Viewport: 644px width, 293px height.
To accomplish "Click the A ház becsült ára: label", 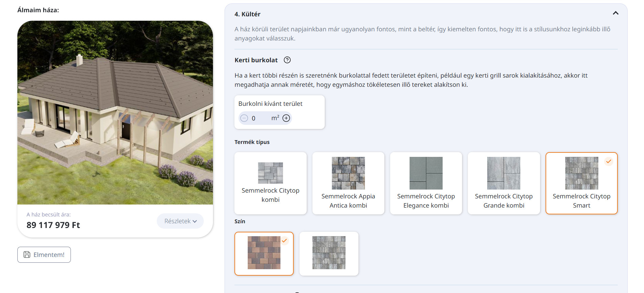I will click(49, 214).
